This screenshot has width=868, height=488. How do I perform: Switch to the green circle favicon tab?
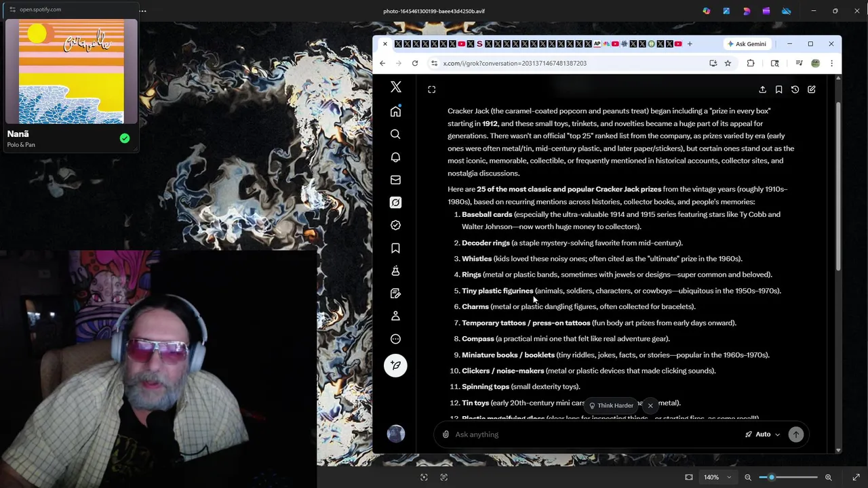pyautogui.click(x=651, y=44)
